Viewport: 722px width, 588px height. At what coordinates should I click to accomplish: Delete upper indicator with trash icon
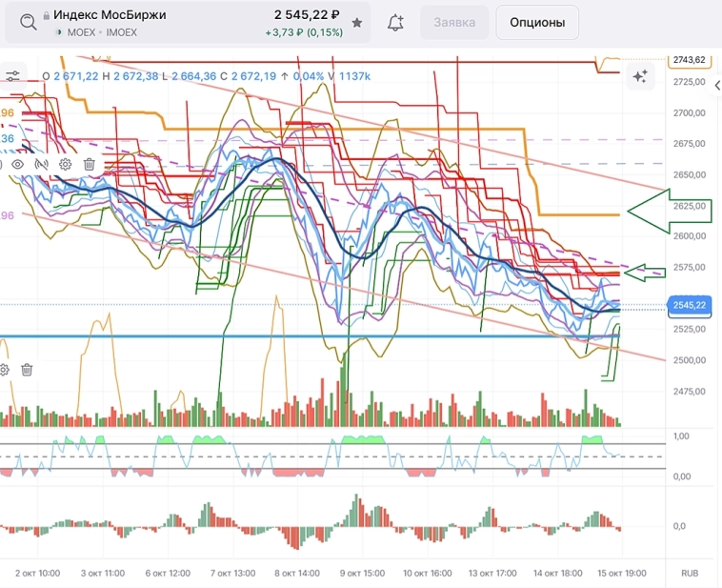pos(90,164)
